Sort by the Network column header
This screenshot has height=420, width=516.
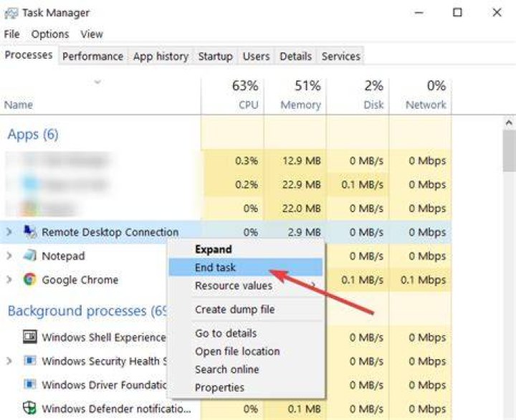coord(420,95)
